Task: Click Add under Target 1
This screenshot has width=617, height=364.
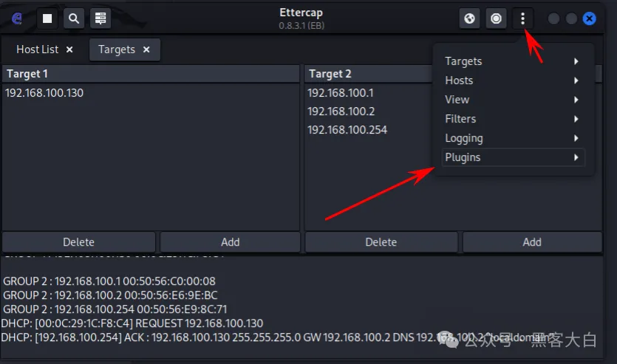Action: click(231, 242)
